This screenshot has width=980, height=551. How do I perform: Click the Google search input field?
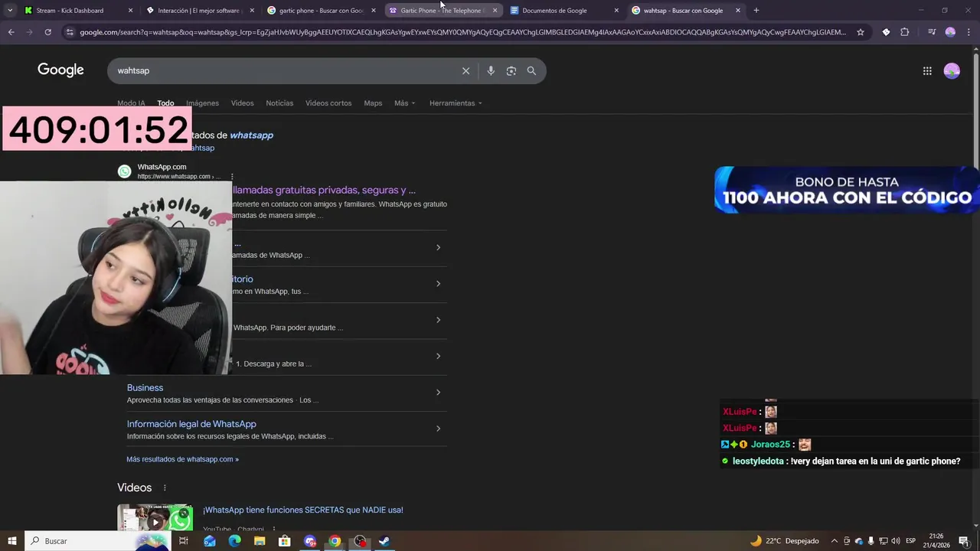287,70
